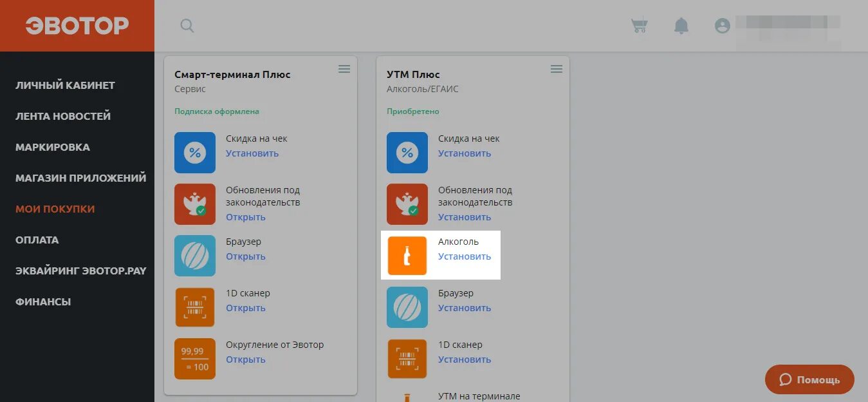Click the Смарт-терминал Плюс title

coord(232,75)
